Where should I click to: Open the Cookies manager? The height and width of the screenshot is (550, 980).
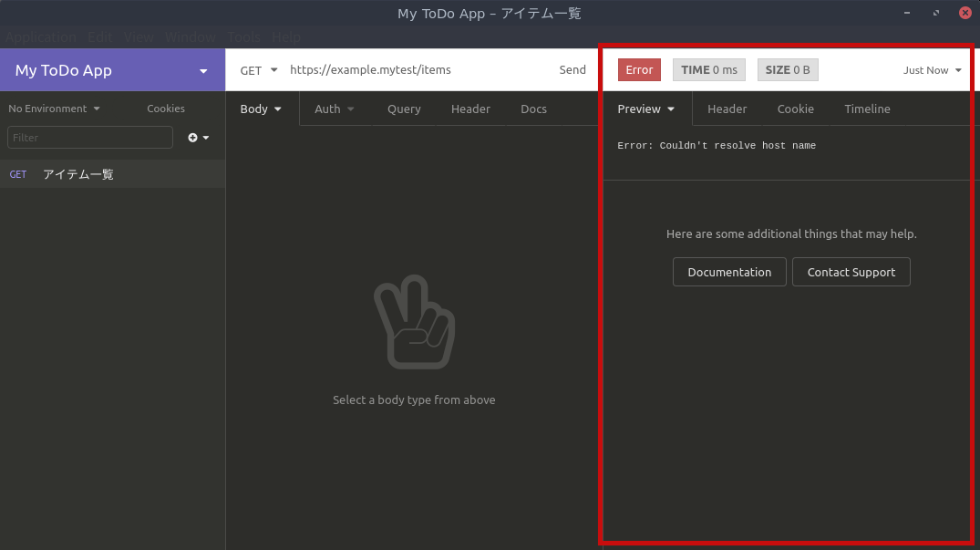pos(166,109)
